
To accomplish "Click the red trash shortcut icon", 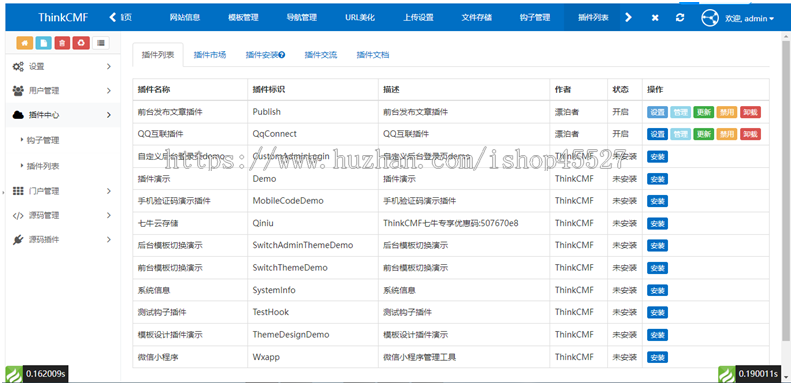I will [62, 43].
